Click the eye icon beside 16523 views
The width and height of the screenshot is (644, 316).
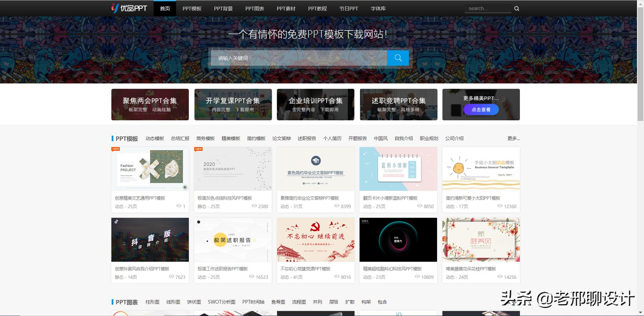pyautogui.click(x=251, y=277)
